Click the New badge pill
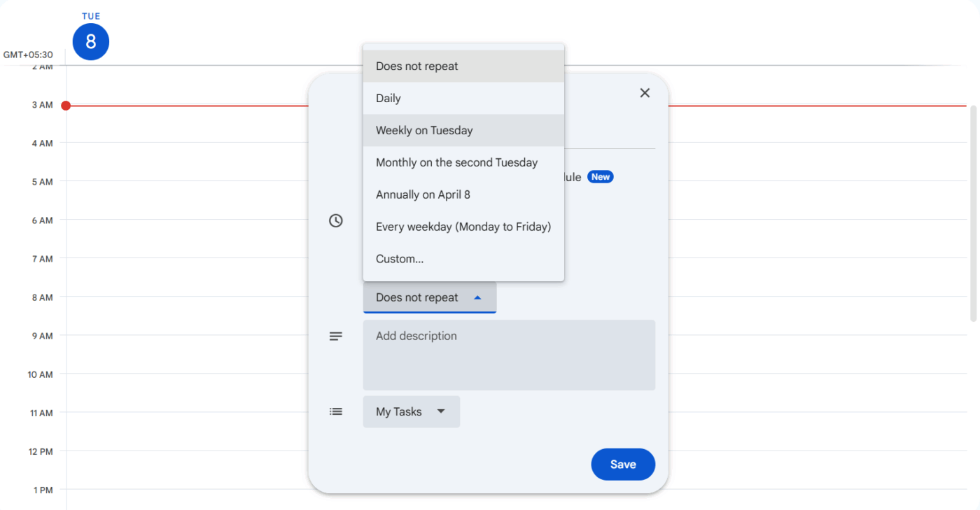 point(600,176)
